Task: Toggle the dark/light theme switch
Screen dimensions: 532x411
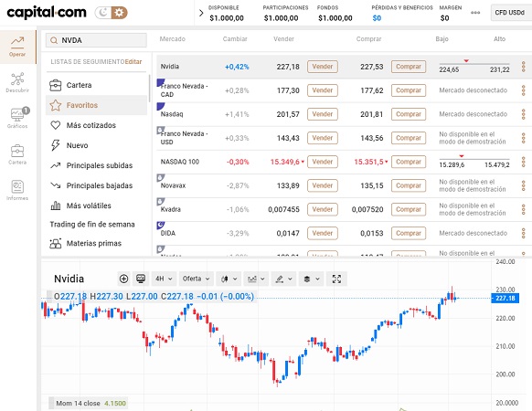Action: 111,13
